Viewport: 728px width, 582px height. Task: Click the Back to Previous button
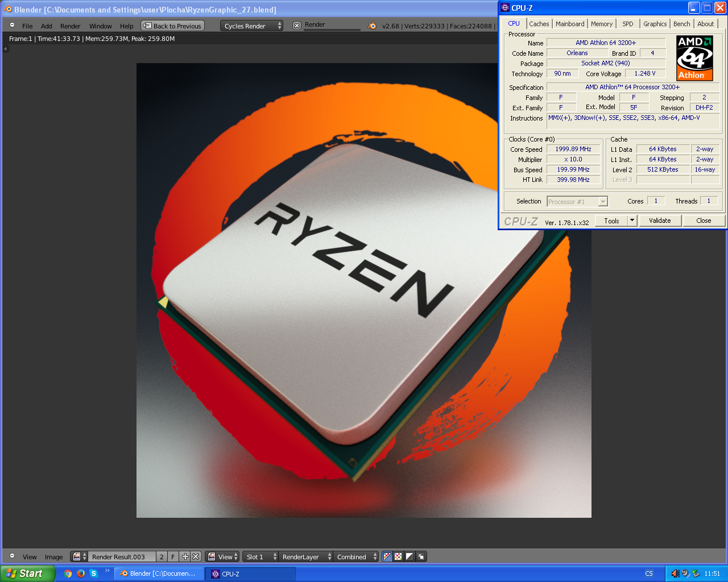pos(172,26)
